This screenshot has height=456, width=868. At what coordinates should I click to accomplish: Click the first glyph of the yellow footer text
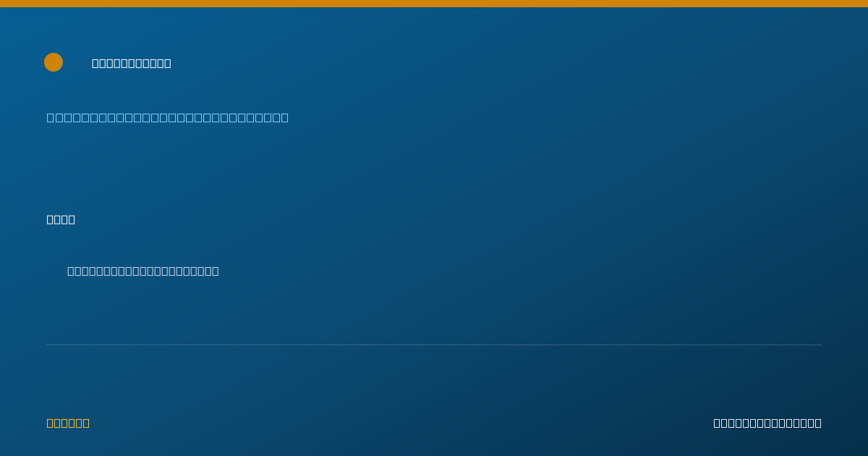tap(50, 423)
